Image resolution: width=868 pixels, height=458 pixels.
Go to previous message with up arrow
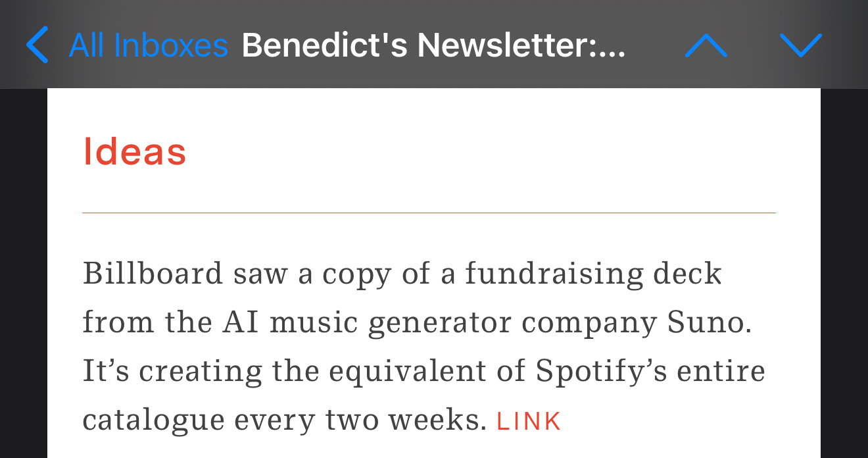coord(706,45)
